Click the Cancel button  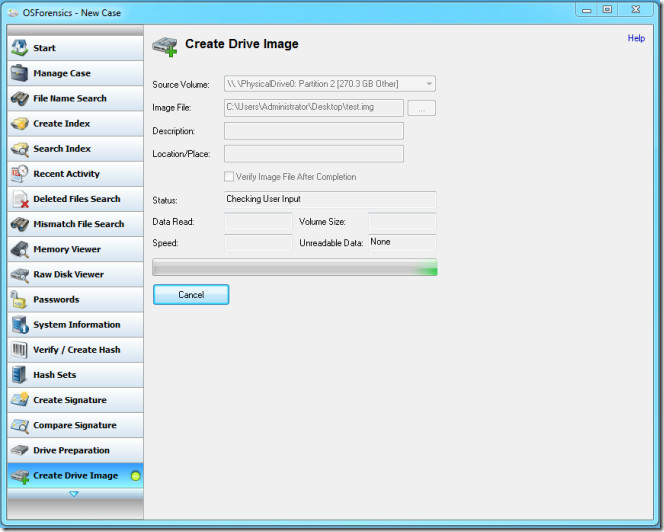click(x=191, y=294)
